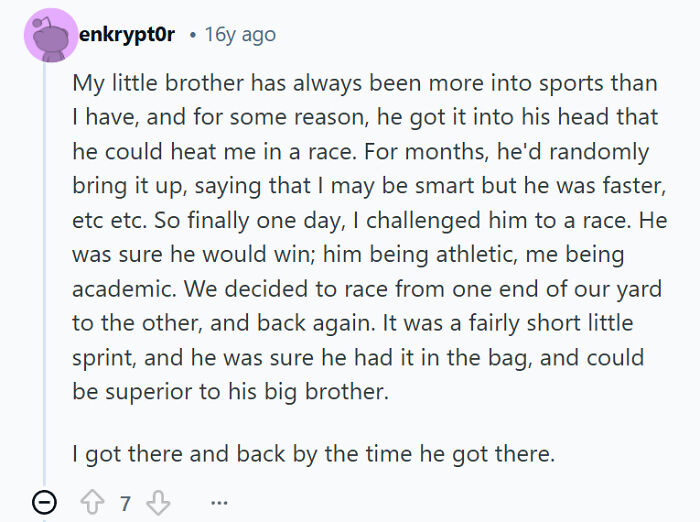The width and height of the screenshot is (700, 522).
Task: Click the vote score number 7
Action: 126,503
